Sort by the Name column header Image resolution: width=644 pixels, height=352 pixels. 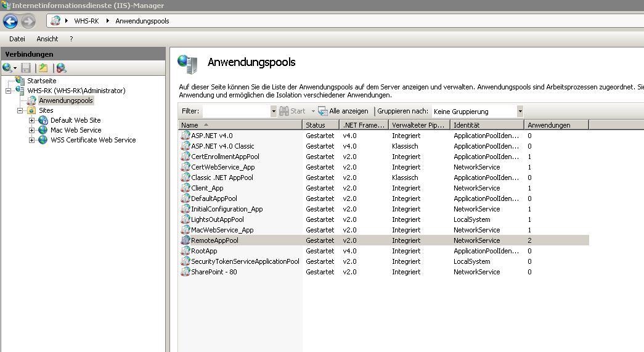point(240,125)
